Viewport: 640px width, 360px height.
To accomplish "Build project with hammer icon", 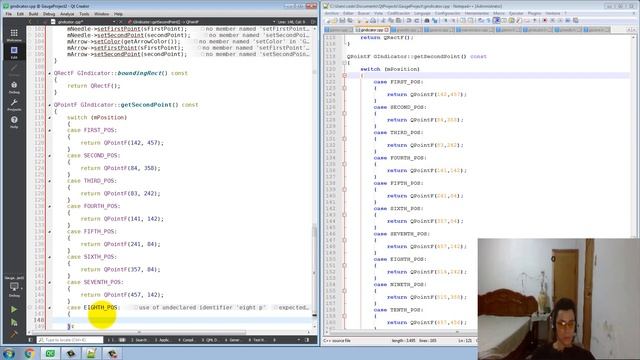I will (14, 334).
